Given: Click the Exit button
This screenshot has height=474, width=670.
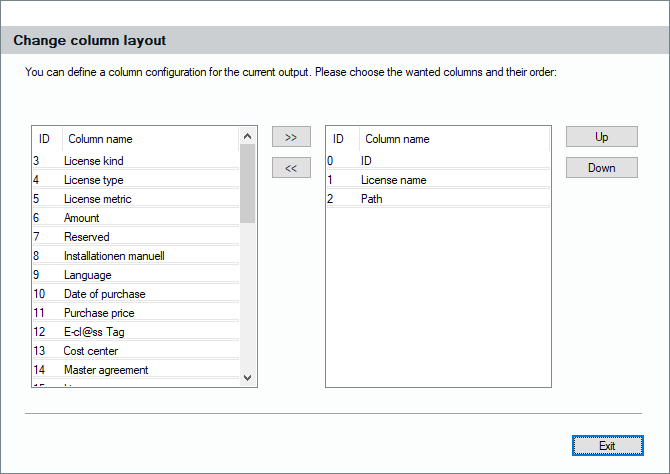Looking at the screenshot, I should (607, 445).
